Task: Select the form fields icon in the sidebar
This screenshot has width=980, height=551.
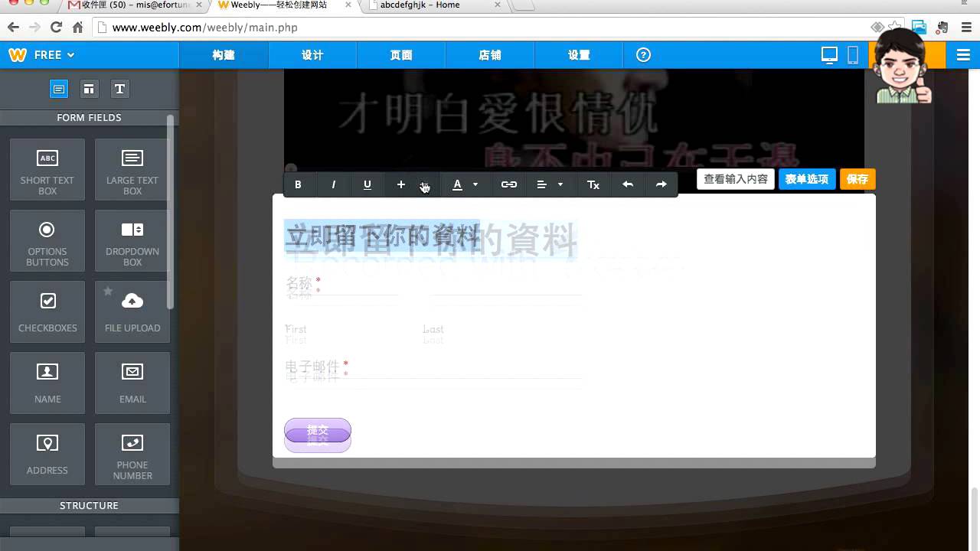Action: tap(59, 89)
